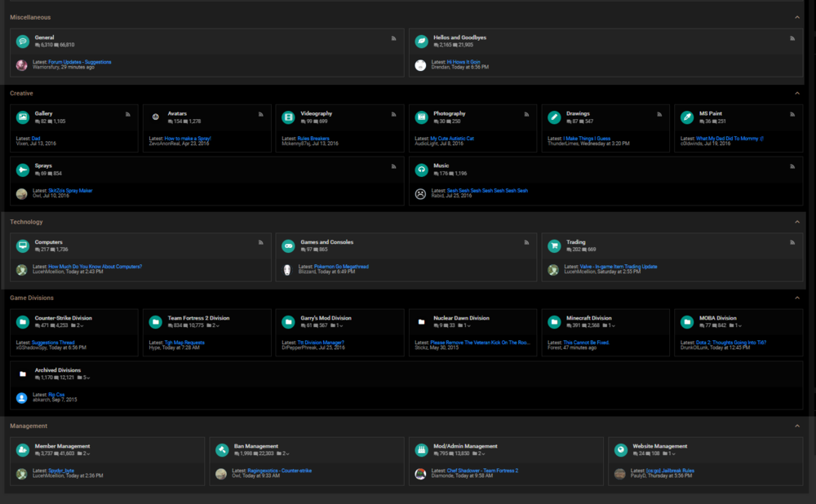Click the General forum chat icon
Image resolution: width=816 pixels, height=504 pixels.
click(x=22, y=41)
